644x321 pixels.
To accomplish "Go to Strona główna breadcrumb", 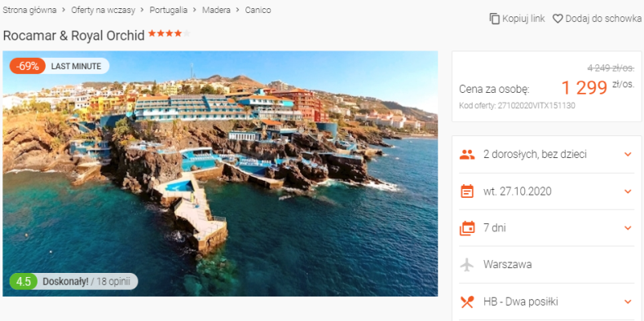I will pos(29,11).
